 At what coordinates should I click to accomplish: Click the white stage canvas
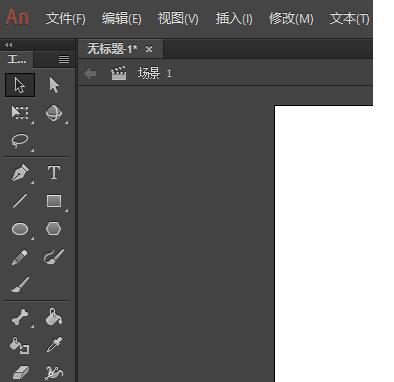click(324, 244)
